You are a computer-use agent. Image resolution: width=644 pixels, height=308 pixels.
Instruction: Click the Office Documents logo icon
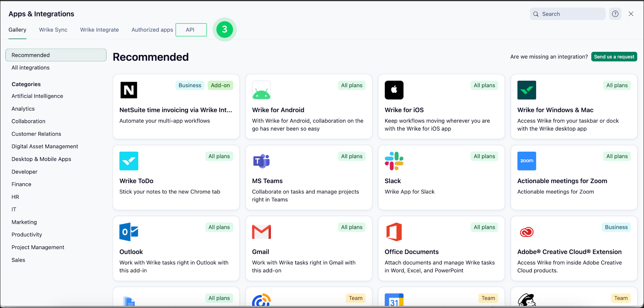coord(394,232)
